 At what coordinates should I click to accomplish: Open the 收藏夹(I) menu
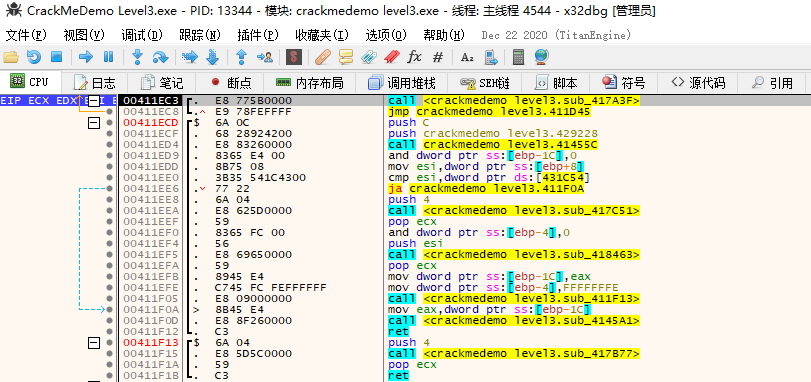pos(322,35)
